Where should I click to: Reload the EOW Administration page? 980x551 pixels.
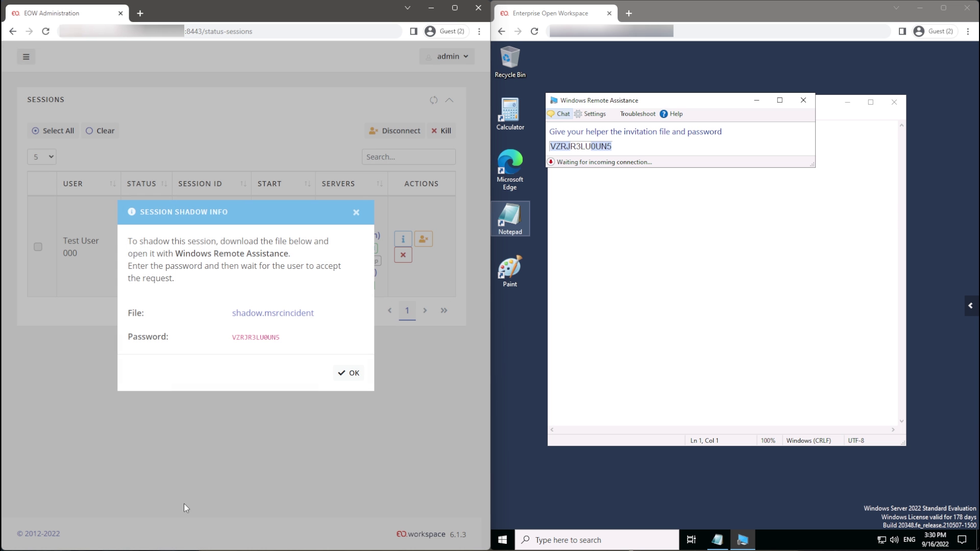tap(45, 31)
